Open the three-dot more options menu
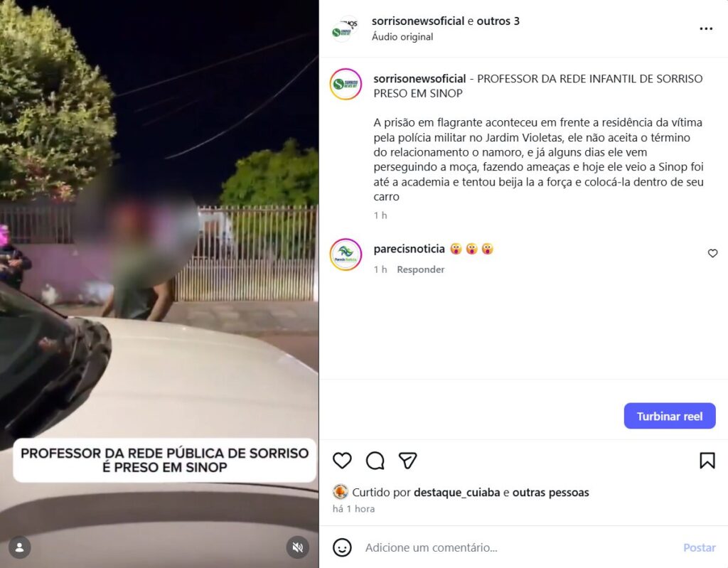 coord(706,29)
